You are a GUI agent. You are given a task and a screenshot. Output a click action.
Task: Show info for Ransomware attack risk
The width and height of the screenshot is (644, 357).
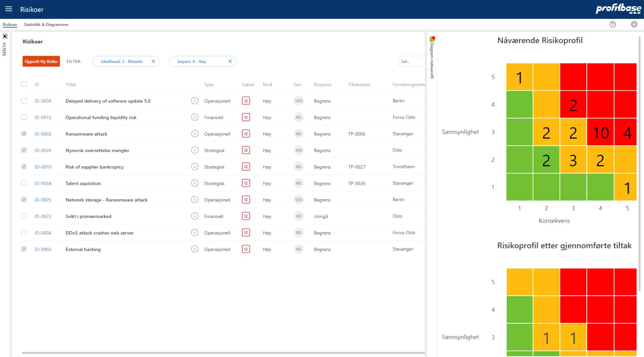[195, 134]
